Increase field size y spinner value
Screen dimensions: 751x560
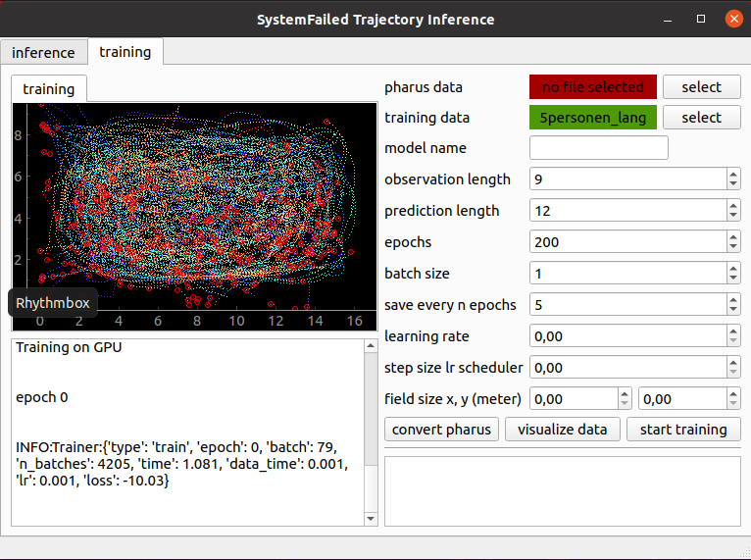733,394
